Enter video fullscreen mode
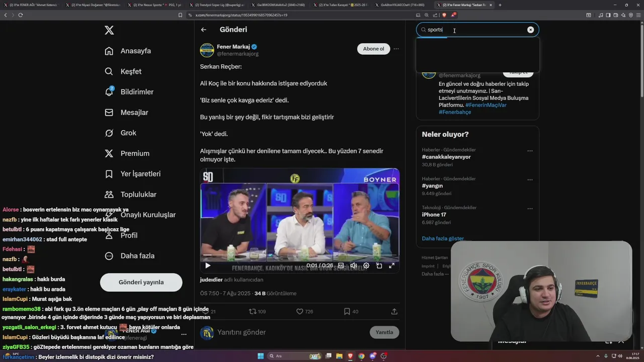The height and width of the screenshot is (362, 644). 391,265
